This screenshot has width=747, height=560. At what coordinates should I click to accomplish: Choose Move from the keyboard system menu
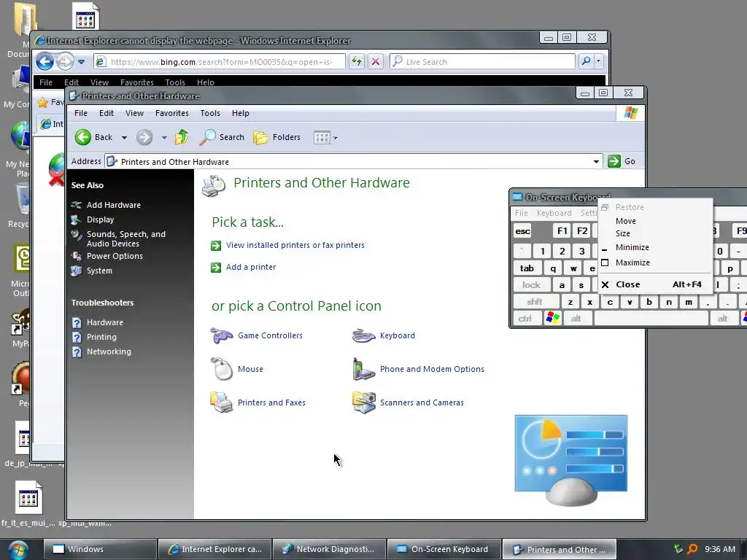tap(655, 221)
